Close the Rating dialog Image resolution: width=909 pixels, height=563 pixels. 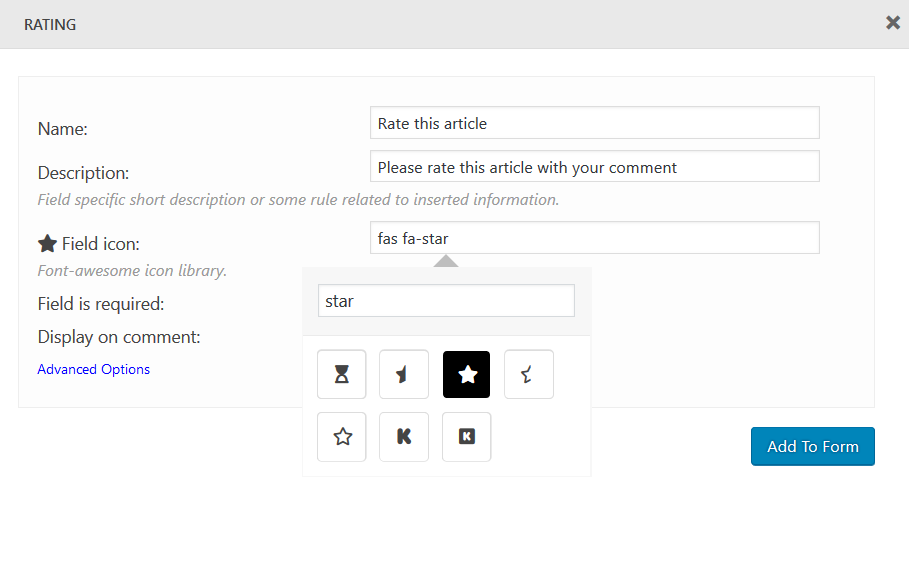[x=892, y=23]
